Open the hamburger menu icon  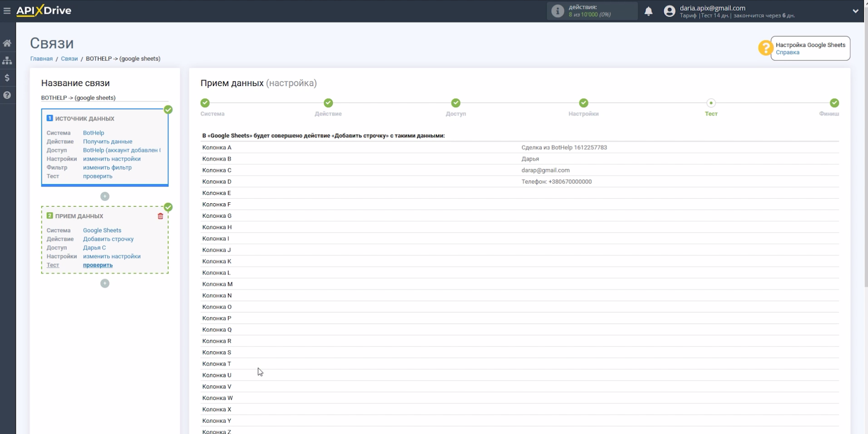point(7,10)
